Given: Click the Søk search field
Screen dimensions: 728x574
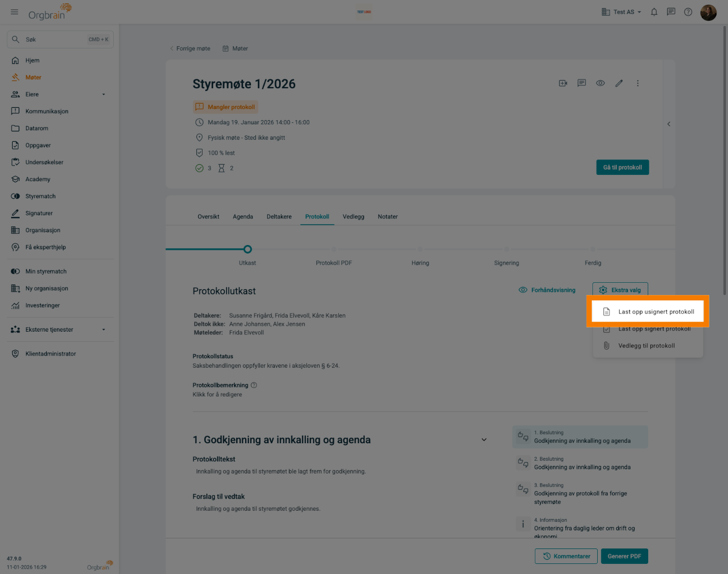Looking at the screenshot, I should 60,39.
